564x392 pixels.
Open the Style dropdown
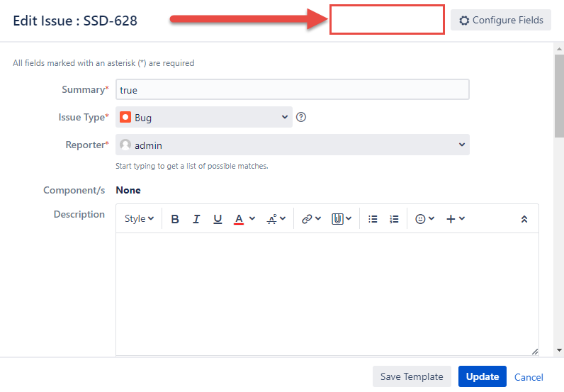pyautogui.click(x=139, y=219)
